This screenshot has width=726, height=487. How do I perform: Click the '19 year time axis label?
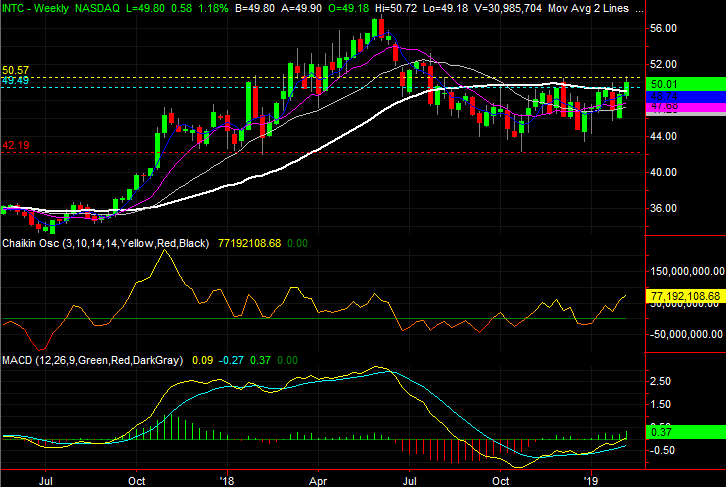(591, 481)
